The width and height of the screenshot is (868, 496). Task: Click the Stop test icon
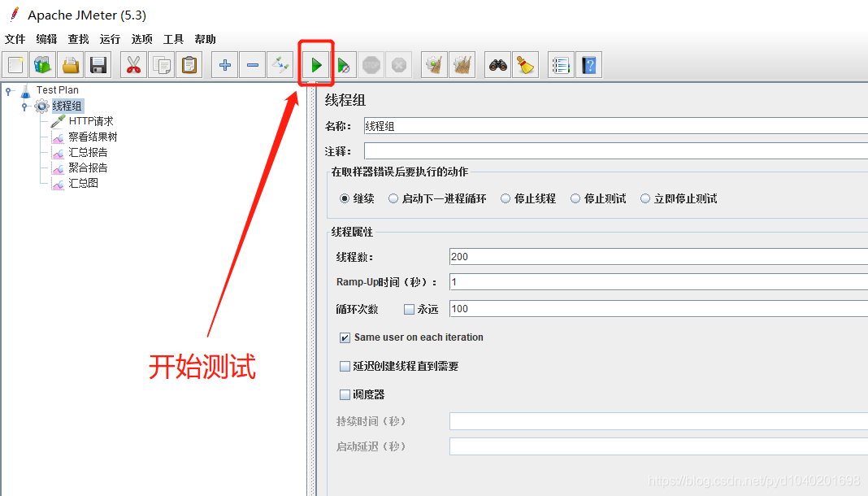click(371, 65)
